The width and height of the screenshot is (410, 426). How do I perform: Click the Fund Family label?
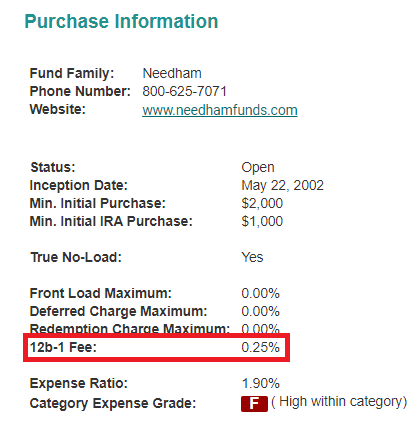tap(72, 73)
